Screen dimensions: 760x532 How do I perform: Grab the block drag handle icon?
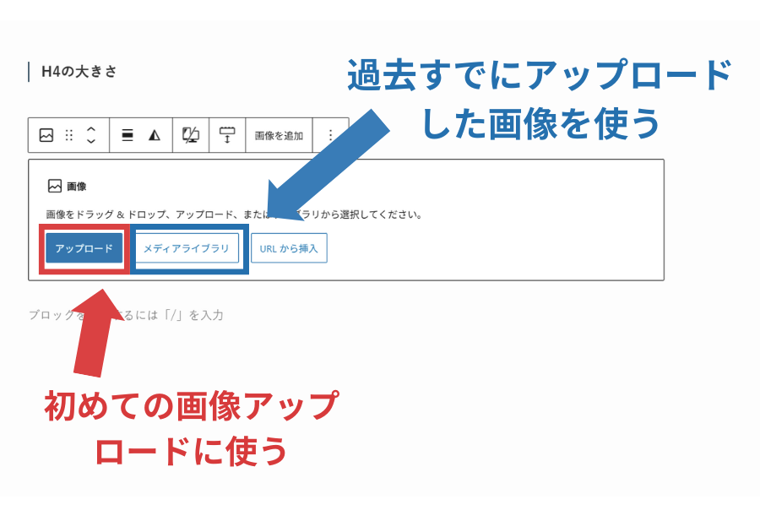(x=68, y=135)
